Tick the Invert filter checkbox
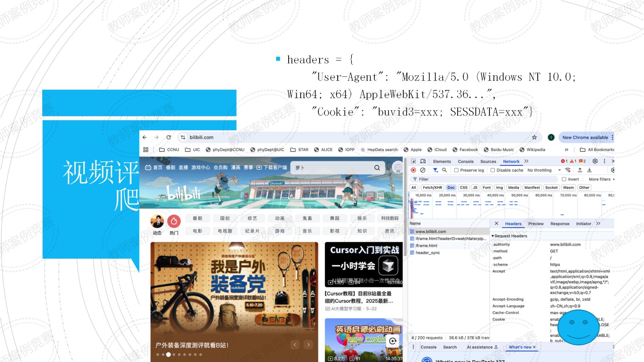 pos(564,179)
